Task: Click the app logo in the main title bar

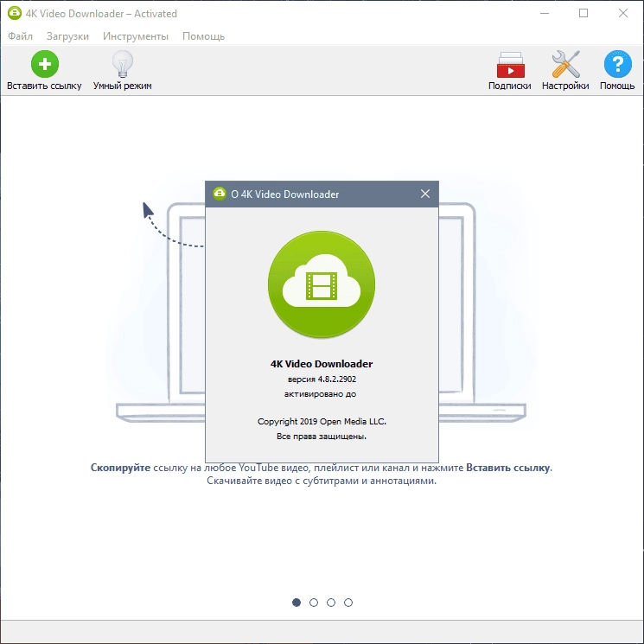Action: point(15,13)
